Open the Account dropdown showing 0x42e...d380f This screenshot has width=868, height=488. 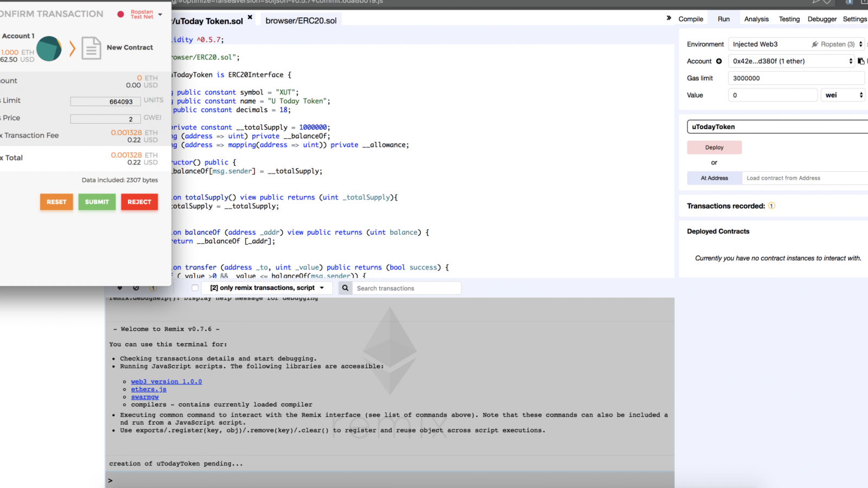pos(792,61)
